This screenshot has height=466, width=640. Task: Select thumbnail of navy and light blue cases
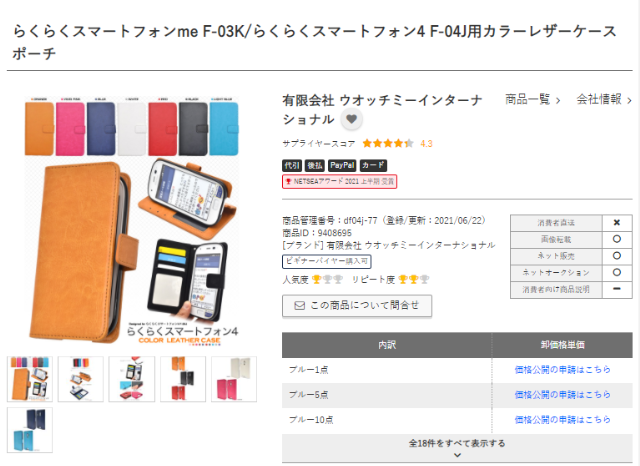tap(30, 430)
